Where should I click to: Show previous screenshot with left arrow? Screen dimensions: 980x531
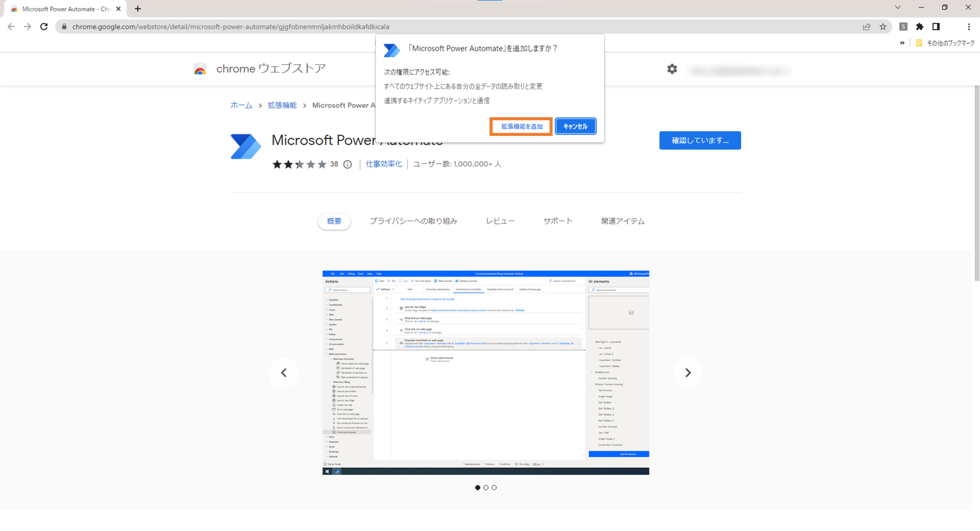tap(284, 373)
